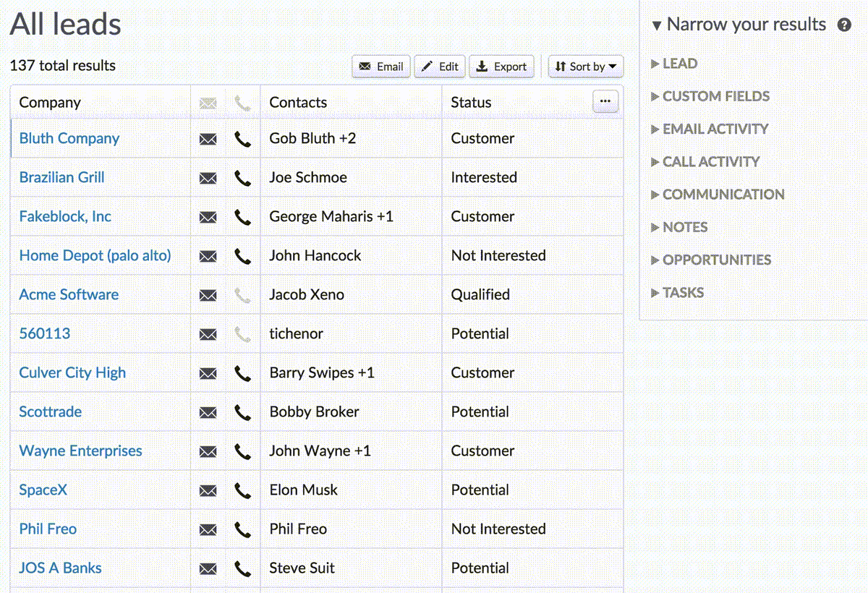The height and width of the screenshot is (593, 868).
Task: Click the Export button
Action: (502, 67)
